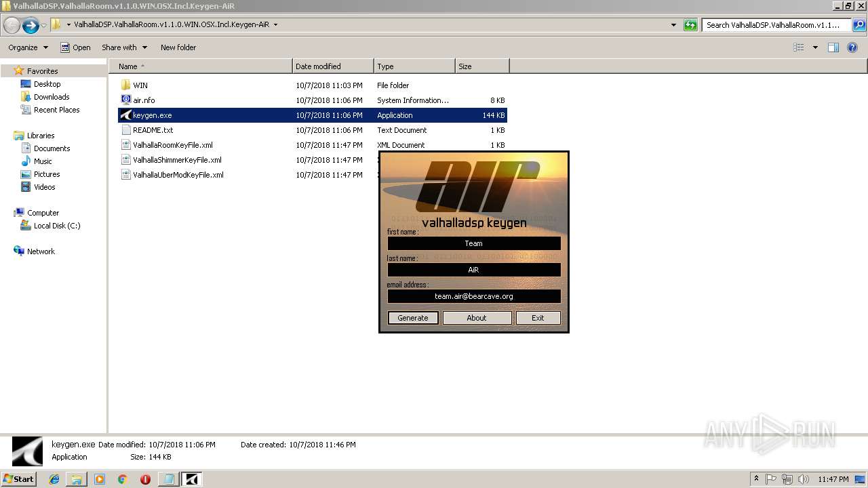Screen dimensions: 868x488
Task: Click the search magnifier icon
Action: coord(859,25)
